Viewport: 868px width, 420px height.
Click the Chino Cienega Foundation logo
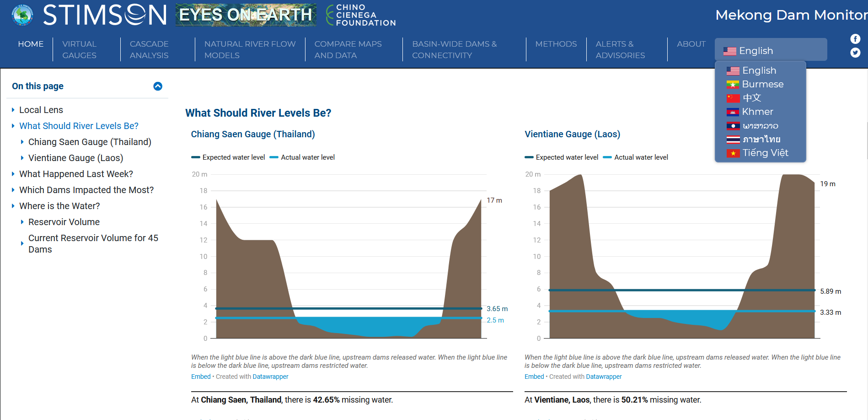(361, 15)
